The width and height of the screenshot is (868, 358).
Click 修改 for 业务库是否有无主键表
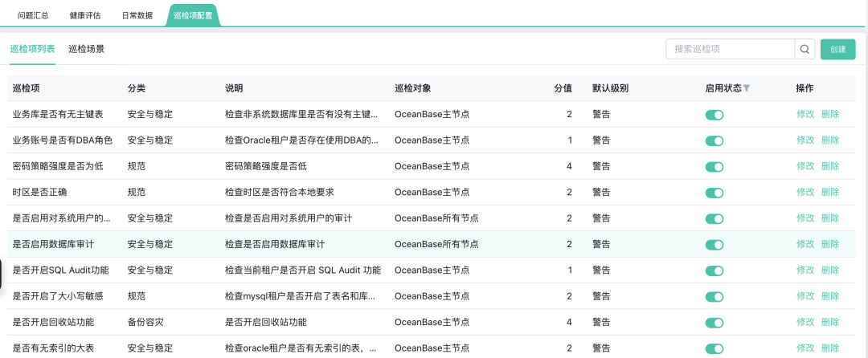[x=805, y=114]
